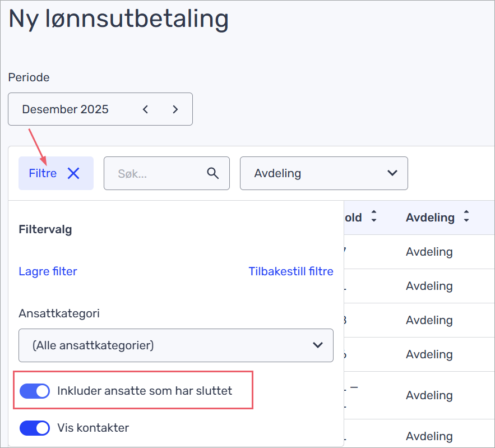Select Avdeling cell in the first table row

(x=429, y=252)
